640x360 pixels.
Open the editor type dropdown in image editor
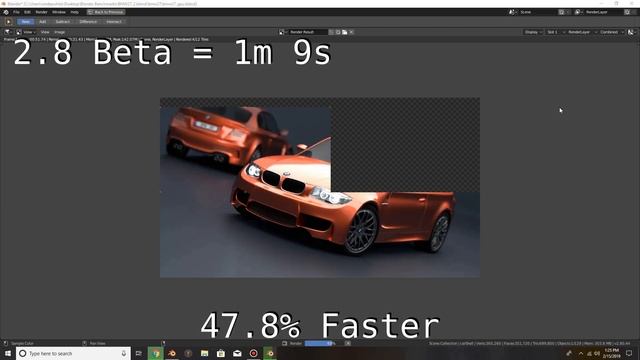coord(8,32)
